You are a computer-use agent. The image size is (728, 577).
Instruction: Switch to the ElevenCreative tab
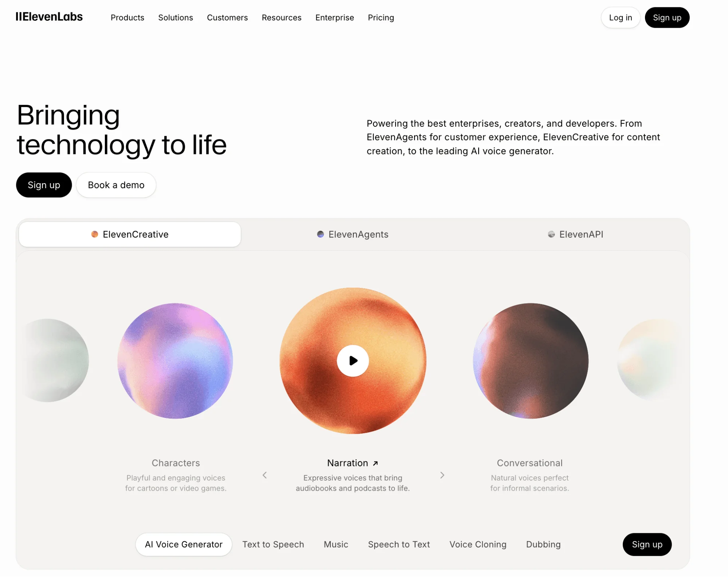130,234
